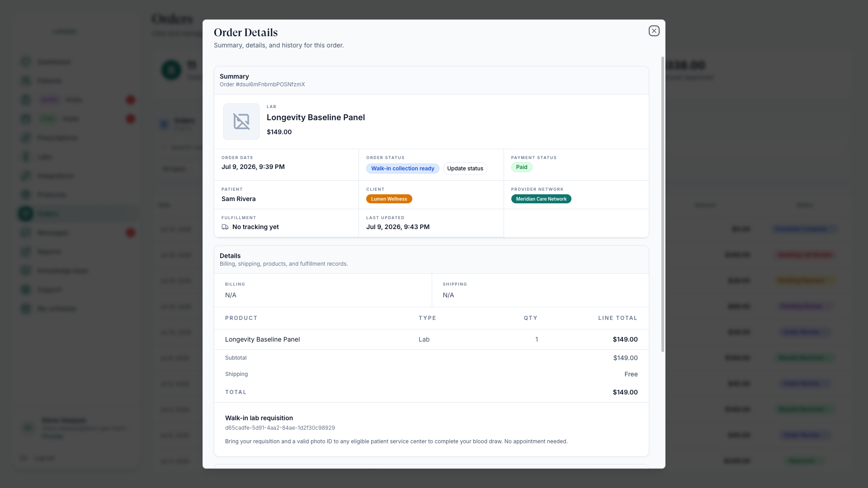The width and height of the screenshot is (868, 488).
Task: Click the Billing N/A field
Action: [x=323, y=290]
